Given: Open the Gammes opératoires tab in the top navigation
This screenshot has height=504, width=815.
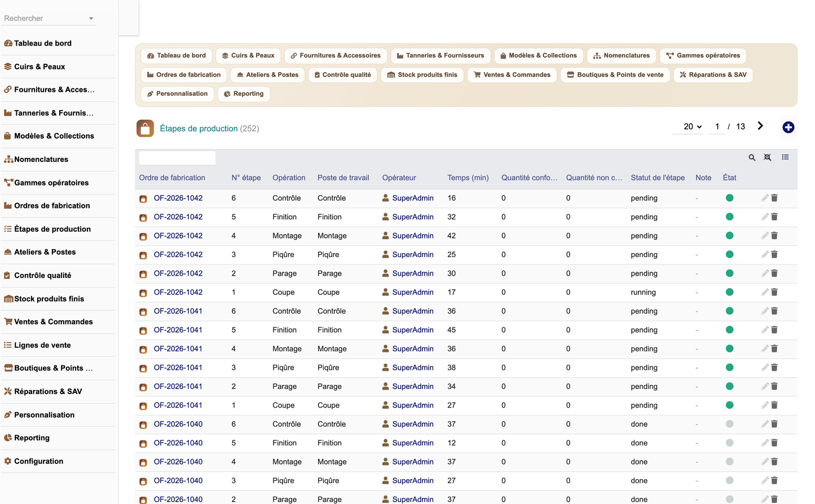Looking at the screenshot, I should pyautogui.click(x=703, y=56).
